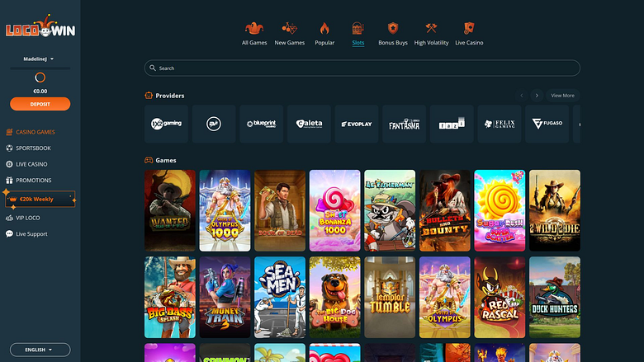
Task: Open the Sea Men game
Action: (280, 297)
